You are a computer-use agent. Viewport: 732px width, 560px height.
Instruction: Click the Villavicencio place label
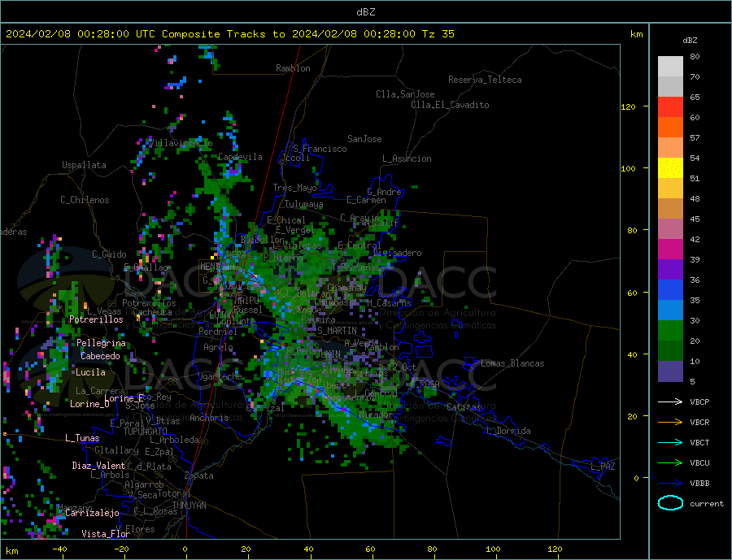click(x=181, y=143)
